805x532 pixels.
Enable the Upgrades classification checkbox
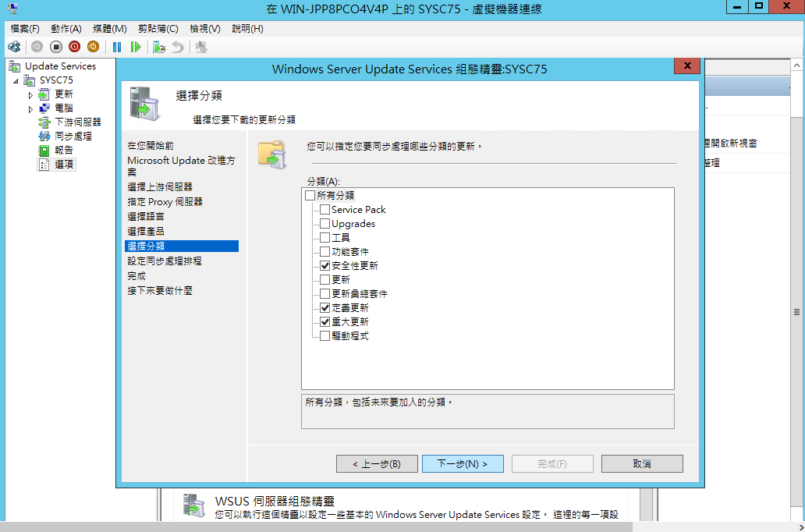point(324,224)
